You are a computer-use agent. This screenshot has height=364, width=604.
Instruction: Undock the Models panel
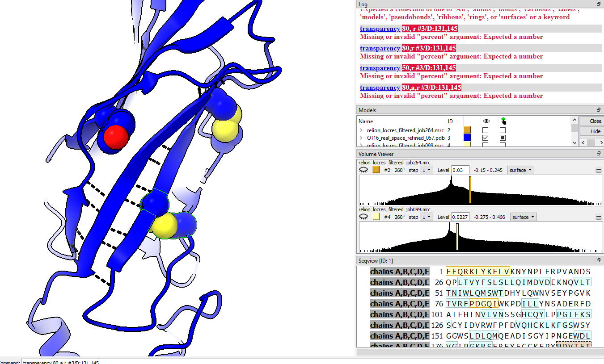click(x=599, y=110)
